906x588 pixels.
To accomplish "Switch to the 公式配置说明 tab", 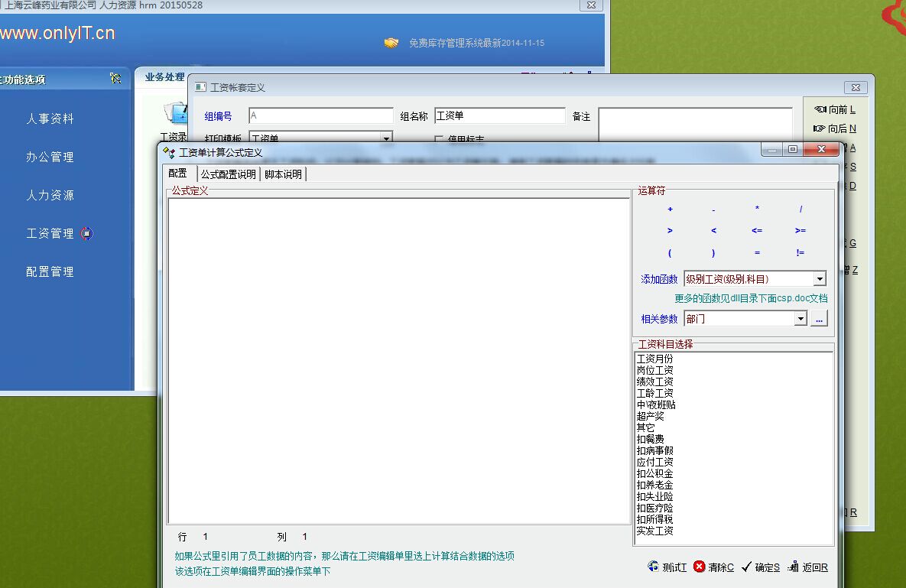I will [x=228, y=174].
